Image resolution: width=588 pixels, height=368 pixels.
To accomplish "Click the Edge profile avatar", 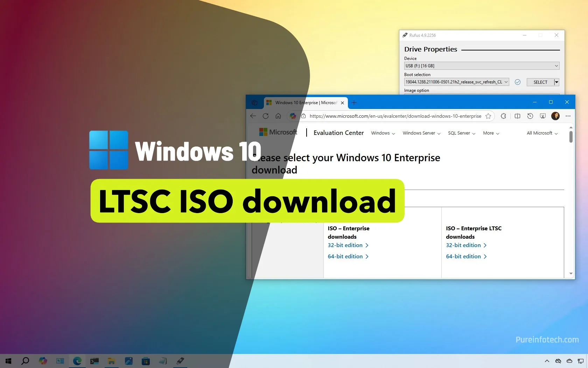I will click(555, 116).
